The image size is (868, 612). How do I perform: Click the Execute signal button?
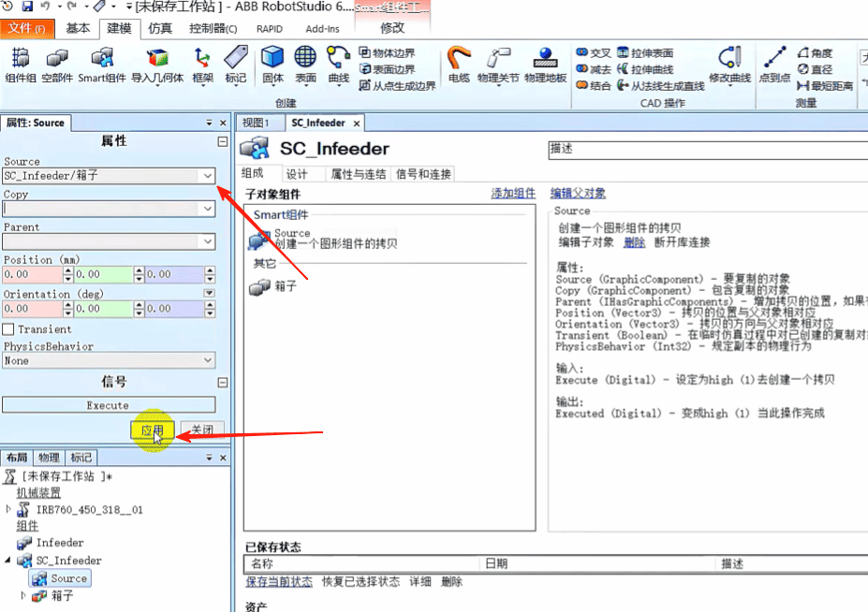(x=109, y=405)
